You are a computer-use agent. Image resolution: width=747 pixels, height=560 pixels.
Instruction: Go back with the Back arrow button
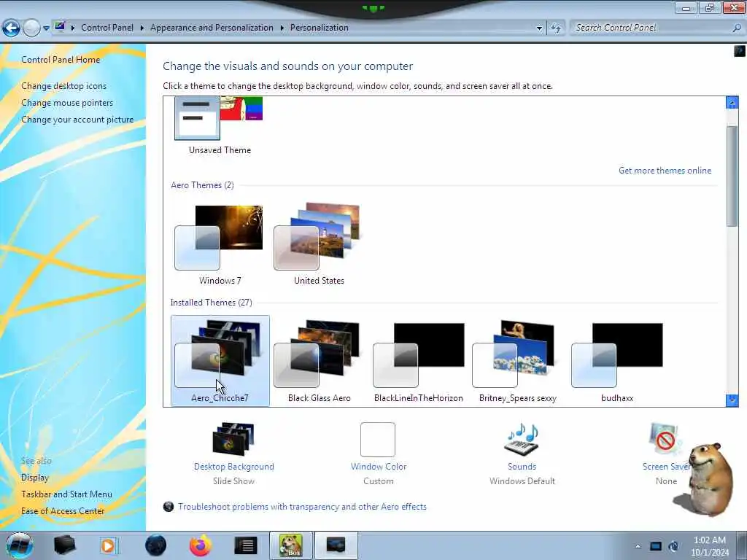11,28
